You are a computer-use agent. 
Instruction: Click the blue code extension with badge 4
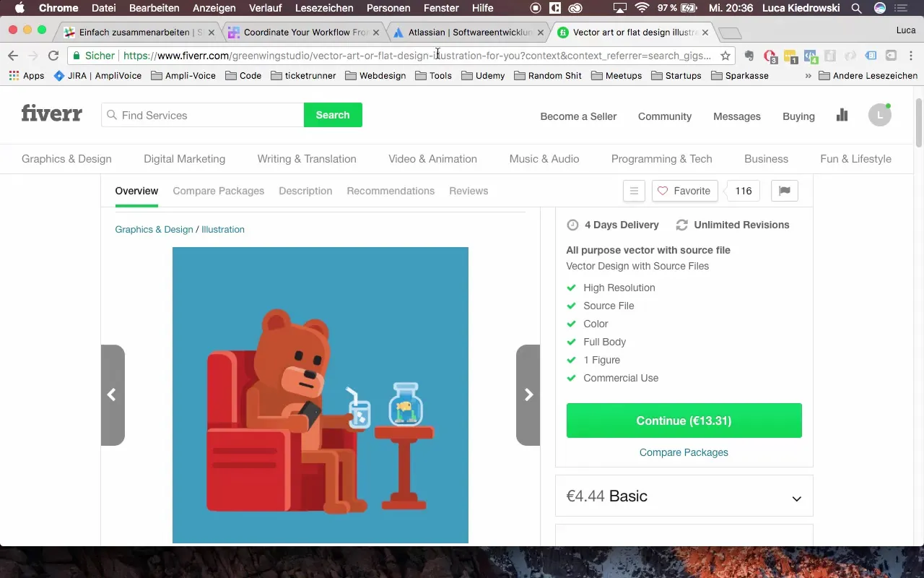(811, 56)
